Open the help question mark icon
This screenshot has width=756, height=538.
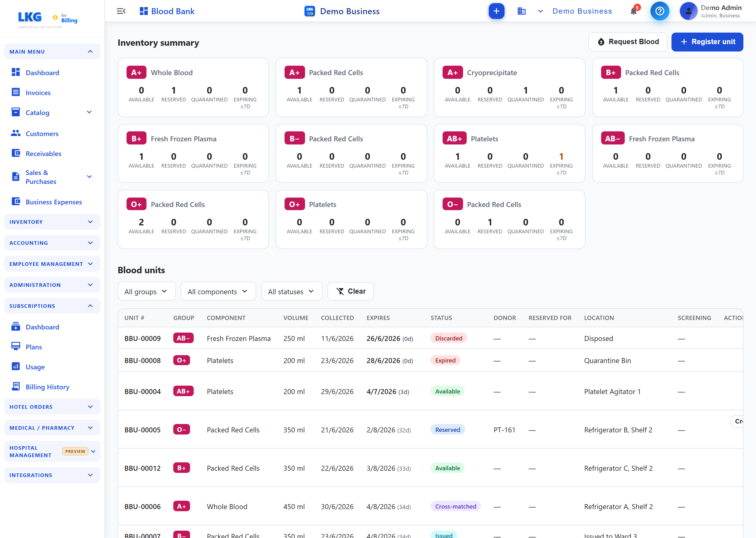tap(659, 11)
